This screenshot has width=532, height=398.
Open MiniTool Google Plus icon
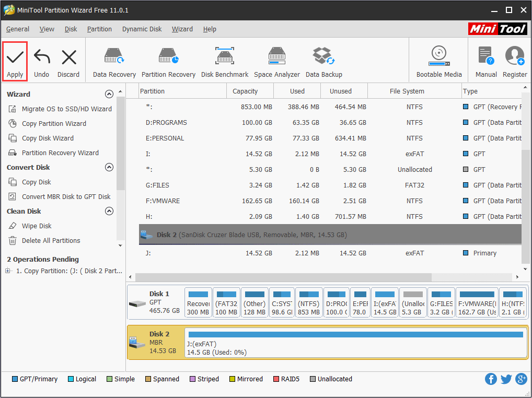coord(521,379)
